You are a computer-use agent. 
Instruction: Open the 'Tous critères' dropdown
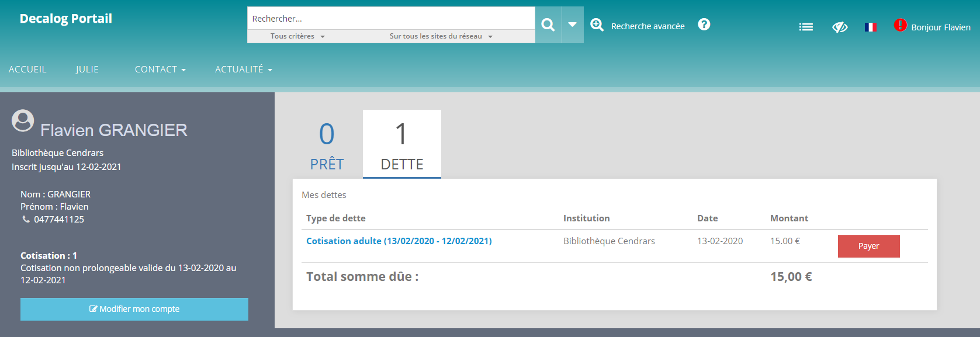click(297, 36)
